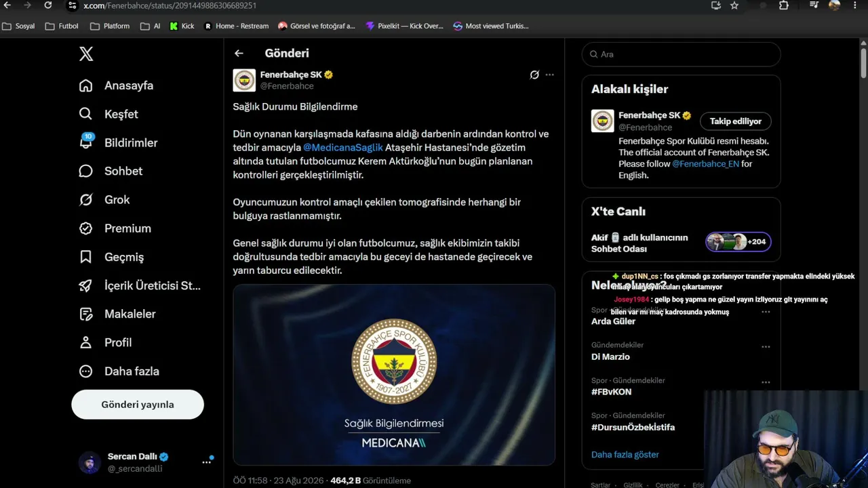Viewport: 868px width, 488px height.
Task: Click the X logo in the sidebar
Action: [x=86, y=54]
